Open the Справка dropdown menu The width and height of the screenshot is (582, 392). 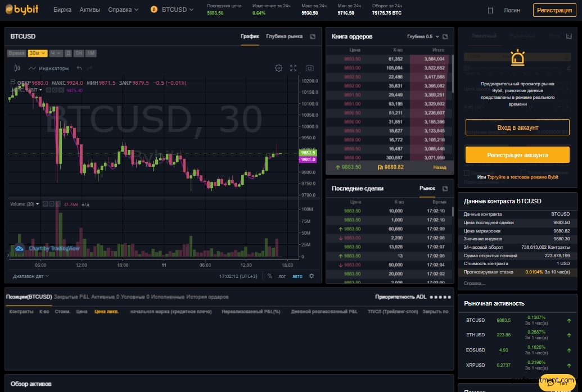(x=123, y=10)
